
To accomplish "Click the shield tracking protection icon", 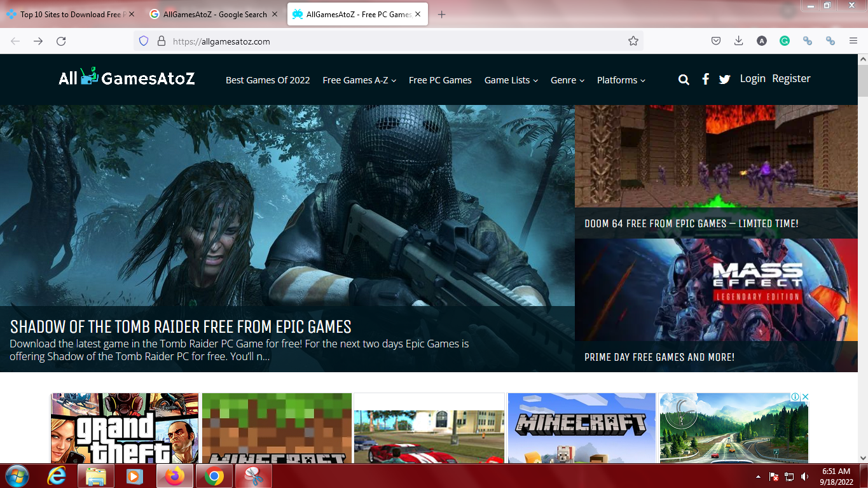I will point(144,41).
